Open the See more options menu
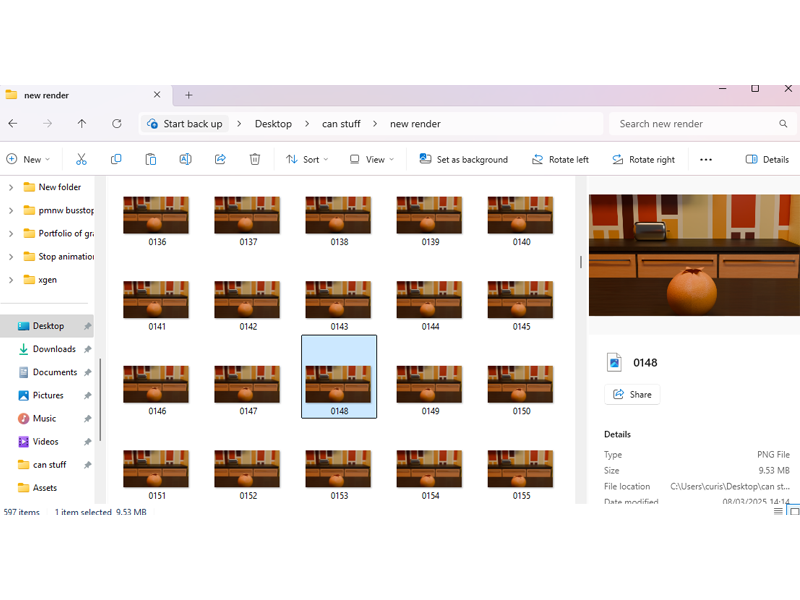This screenshot has height=600, width=800. (706, 159)
